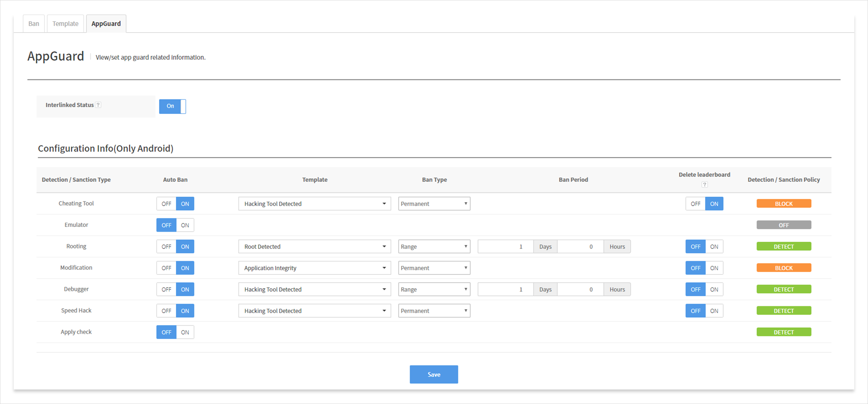Turn Rooting Auto Ban OFF
This screenshot has height=404, width=868.
coord(167,247)
